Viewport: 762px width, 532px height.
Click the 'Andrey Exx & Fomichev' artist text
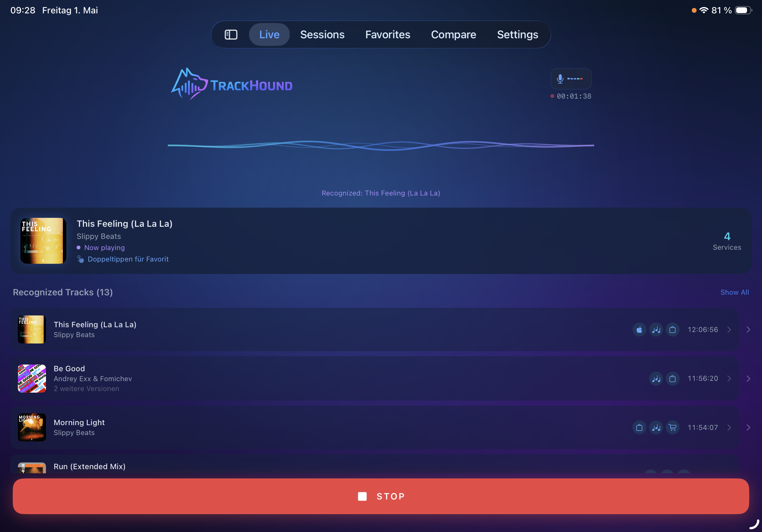tap(93, 379)
